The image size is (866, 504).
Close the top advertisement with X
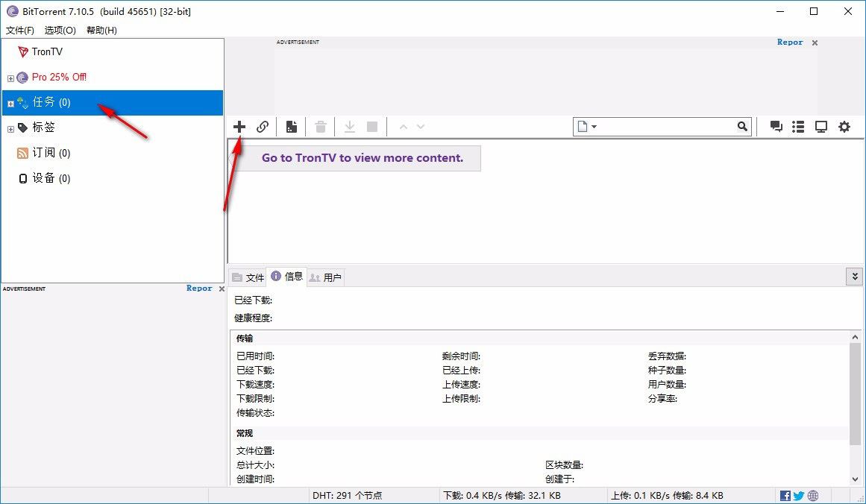coord(815,42)
